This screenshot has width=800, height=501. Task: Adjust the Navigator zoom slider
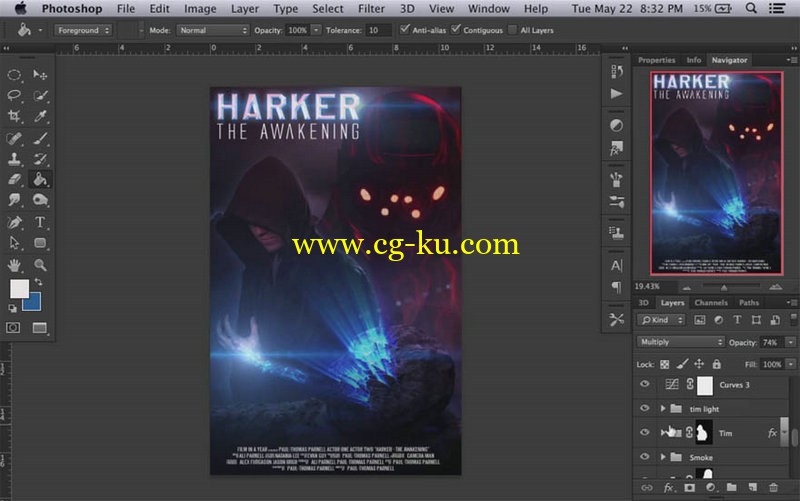click(x=724, y=287)
